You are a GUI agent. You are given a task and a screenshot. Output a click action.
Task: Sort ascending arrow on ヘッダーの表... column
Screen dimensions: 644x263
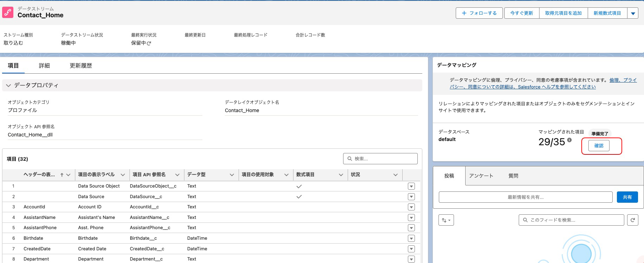(x=62, y=175)
